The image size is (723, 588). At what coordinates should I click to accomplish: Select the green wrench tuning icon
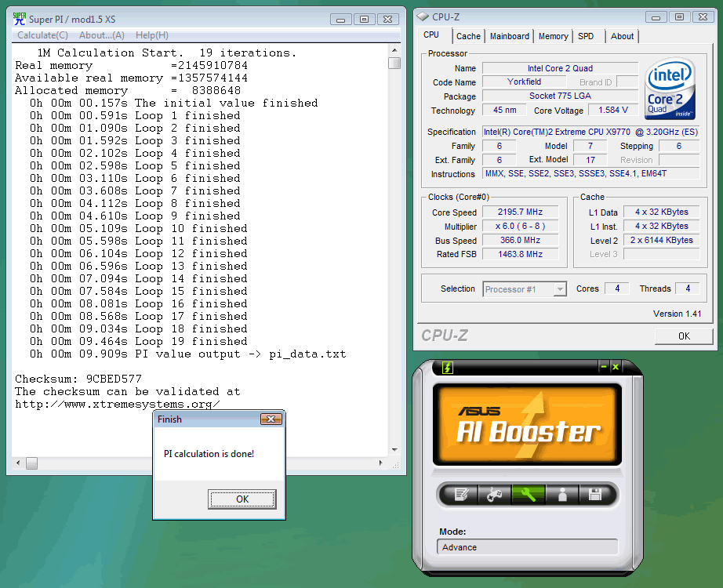pyautogui.click(x=528, y=495)
